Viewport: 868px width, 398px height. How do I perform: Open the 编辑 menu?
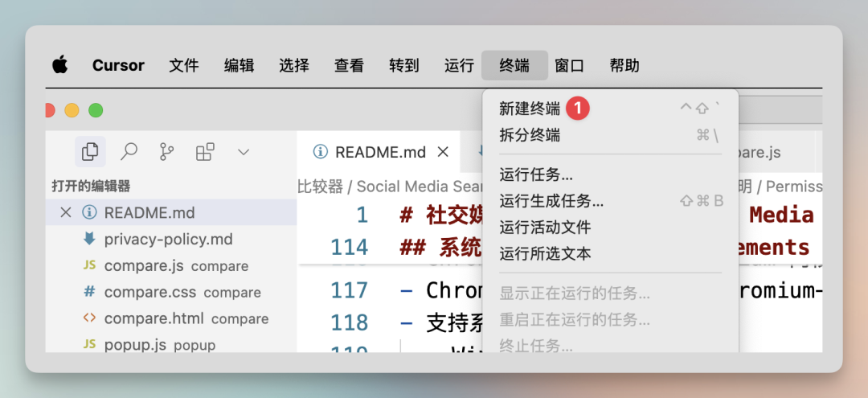[x=240, y=65]
